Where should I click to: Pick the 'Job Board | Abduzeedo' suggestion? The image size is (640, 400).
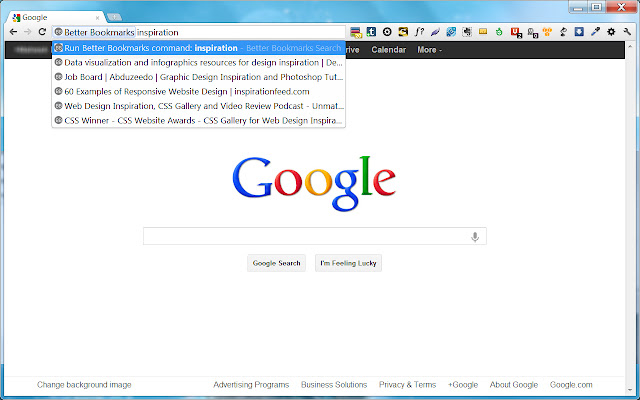(x=199, y=77)
